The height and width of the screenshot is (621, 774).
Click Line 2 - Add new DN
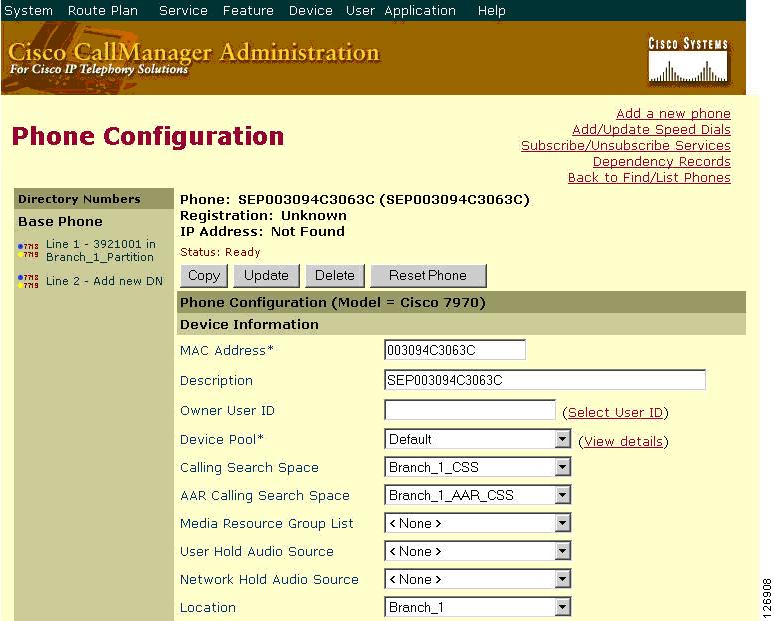104,281
